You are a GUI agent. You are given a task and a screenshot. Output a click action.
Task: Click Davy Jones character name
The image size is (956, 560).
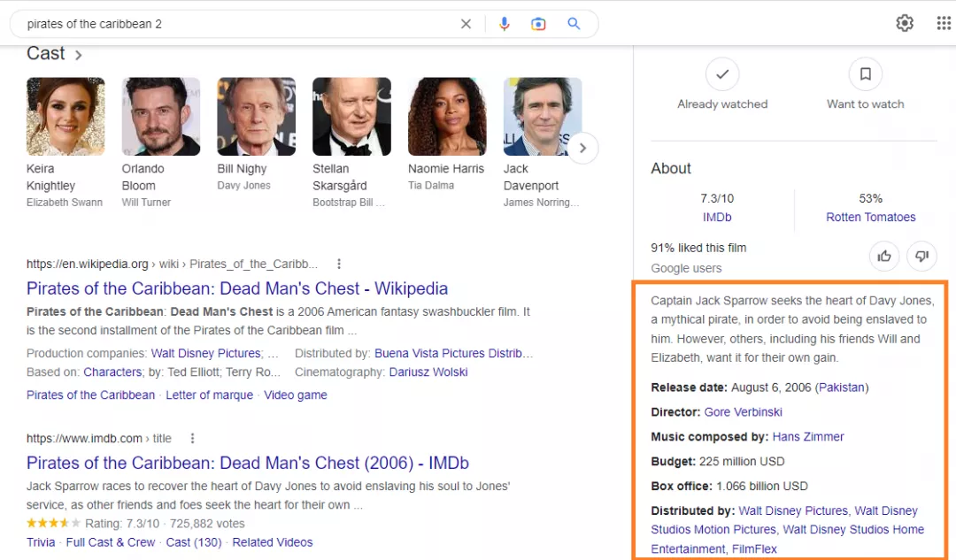point(244,185)
